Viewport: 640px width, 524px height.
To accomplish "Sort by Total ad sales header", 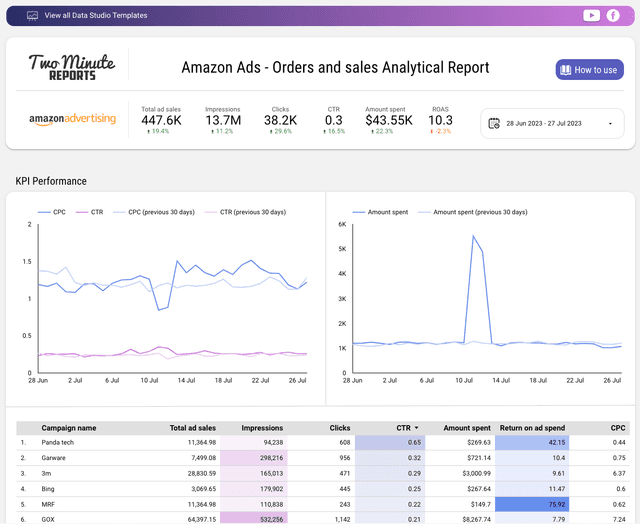I will 193,428.
